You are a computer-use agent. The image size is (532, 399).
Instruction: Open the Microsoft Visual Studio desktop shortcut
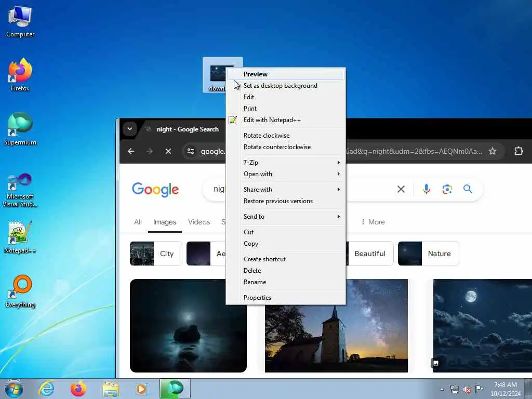(x=20, y=190)
